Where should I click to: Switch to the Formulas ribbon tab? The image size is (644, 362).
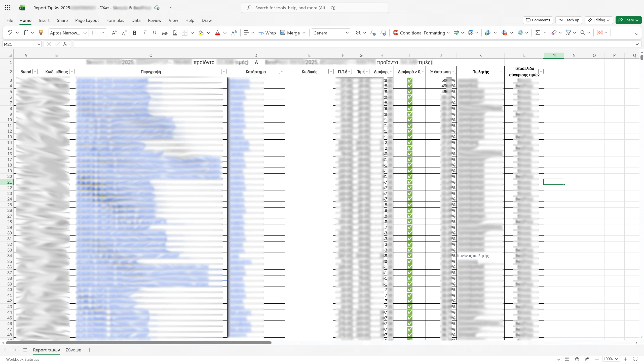coord(115,20)
